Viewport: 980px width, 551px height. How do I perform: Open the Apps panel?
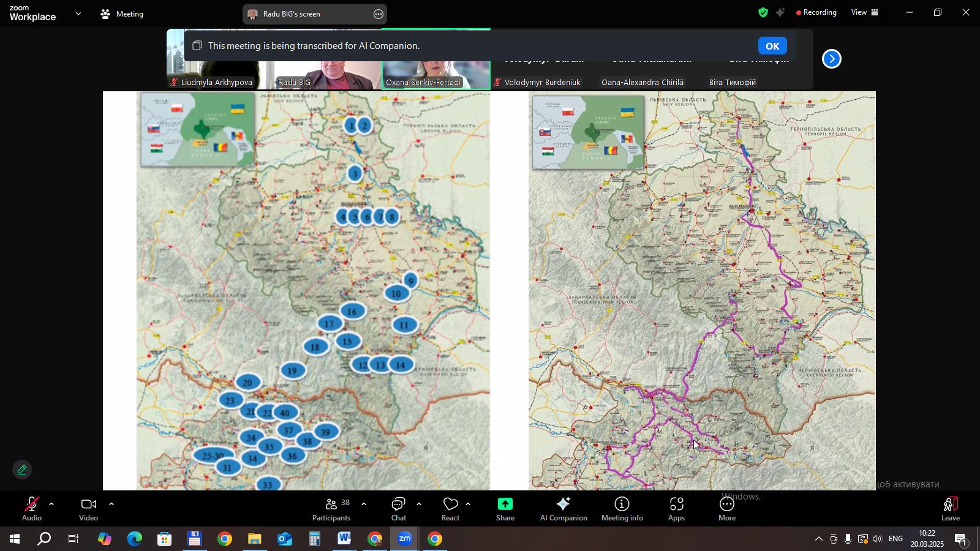pyautogui.click(x=676, y=509)
